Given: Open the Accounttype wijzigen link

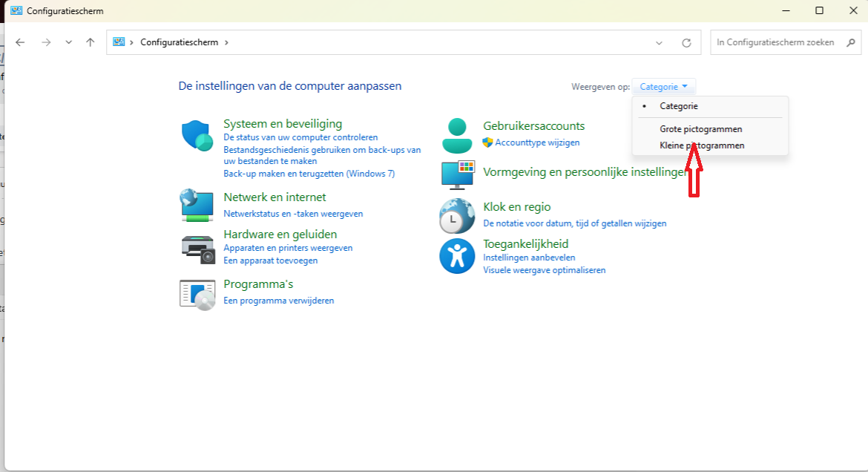Looking at the screenshot, I should tap(537, 142).
